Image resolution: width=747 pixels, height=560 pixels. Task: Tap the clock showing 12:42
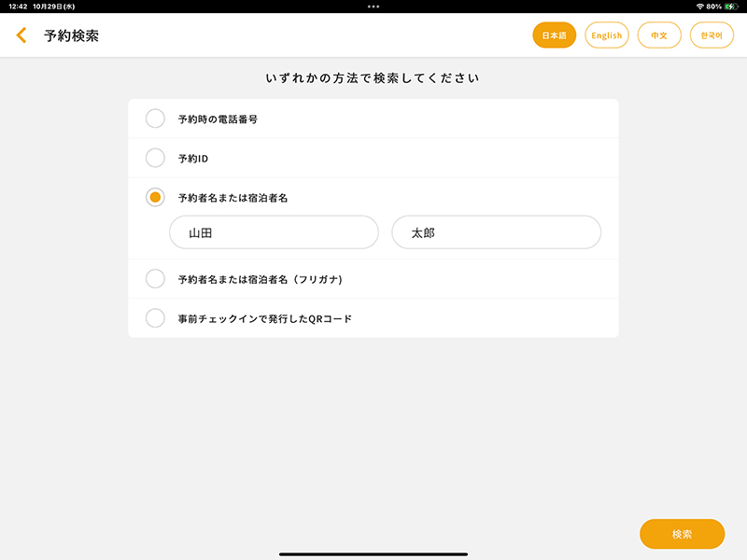click(x=16, y=8)
